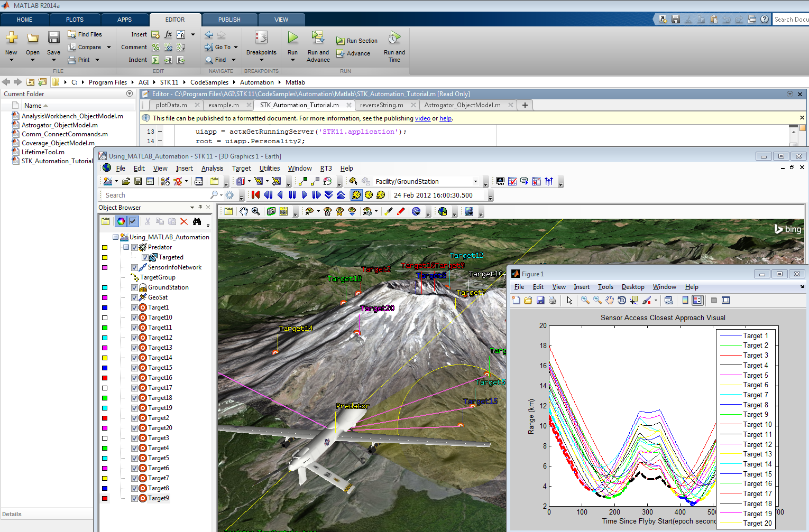Click Zoom In icon in Figure 1 toolbar
The image size is (809, 532).
[585, 300]
